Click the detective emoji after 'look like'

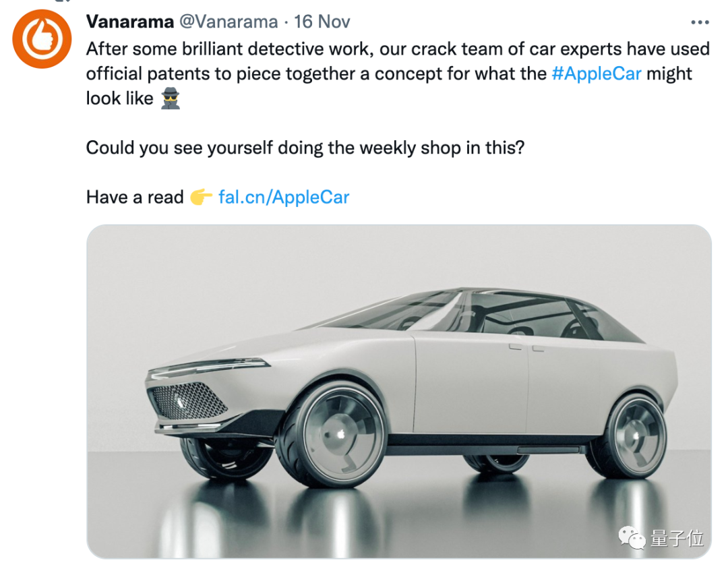(171, 98)
